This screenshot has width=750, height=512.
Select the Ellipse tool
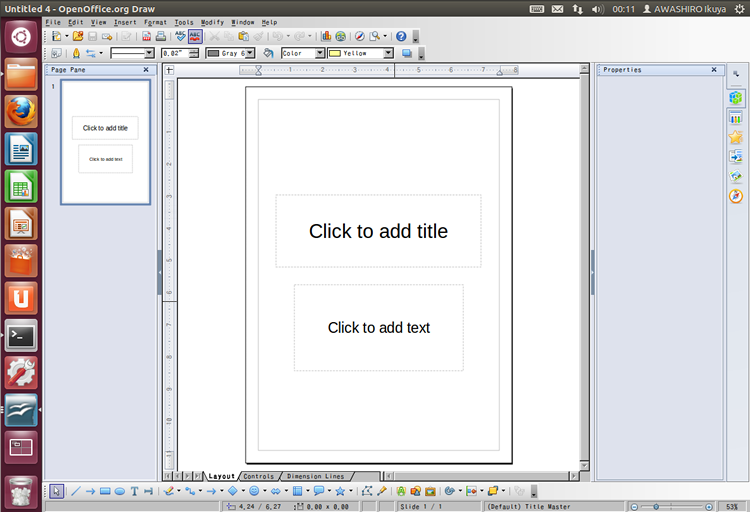pyautogui.click(x=120, y=491)
